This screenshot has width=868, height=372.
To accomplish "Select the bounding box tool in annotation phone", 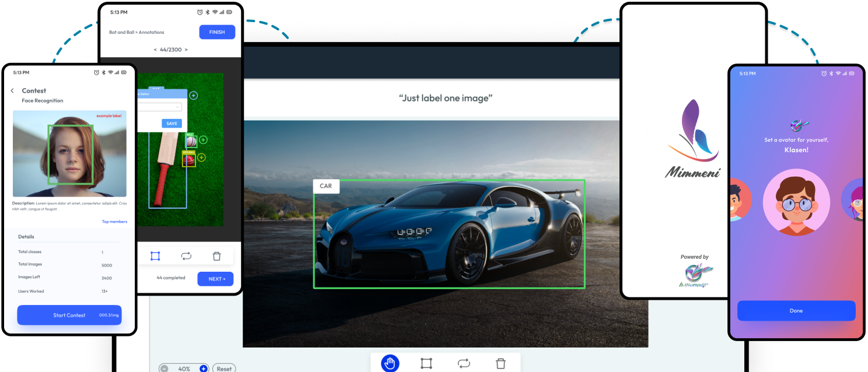I will (155, 256).
